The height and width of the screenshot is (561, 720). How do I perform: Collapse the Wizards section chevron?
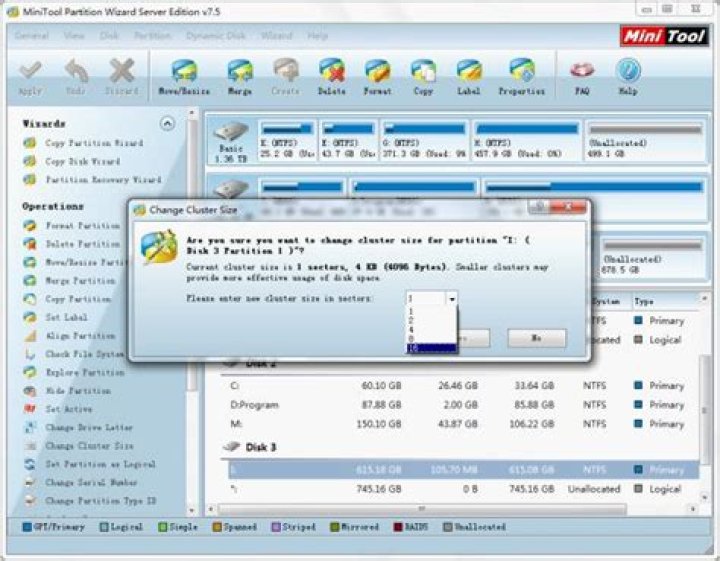pyautogui.click(x=167, y=123)
